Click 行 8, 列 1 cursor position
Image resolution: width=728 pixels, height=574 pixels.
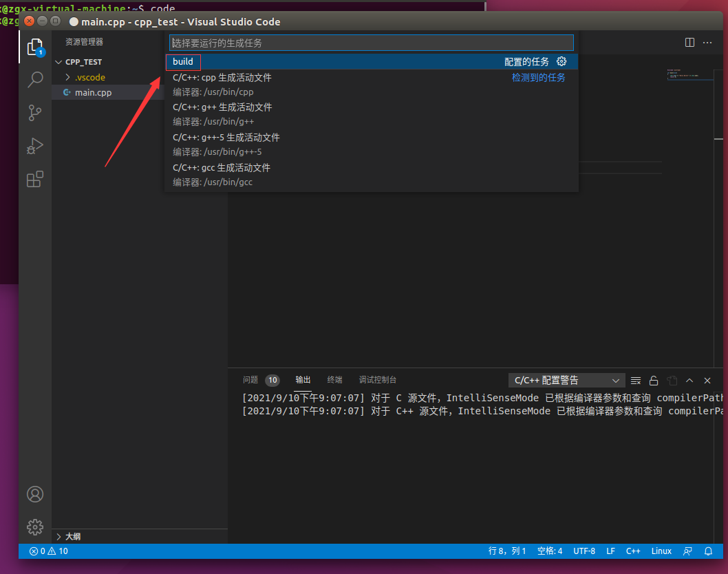coord(507,551)
